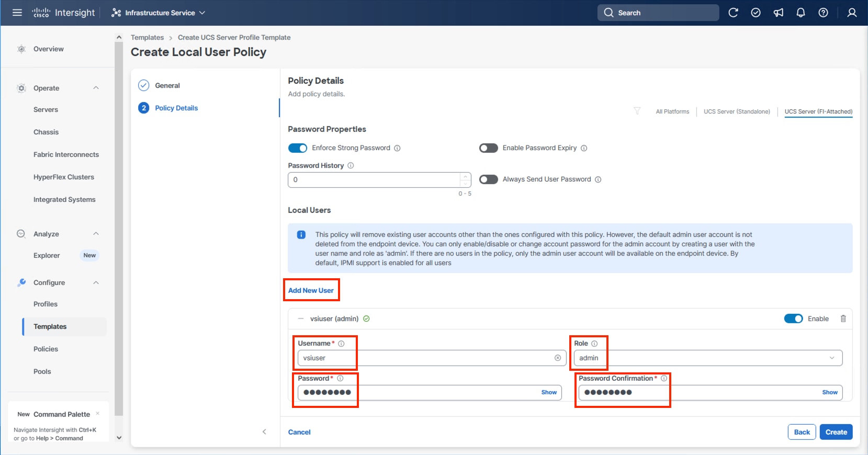
Task: Open the announcements megaphone icon
Action: [779, 13]
